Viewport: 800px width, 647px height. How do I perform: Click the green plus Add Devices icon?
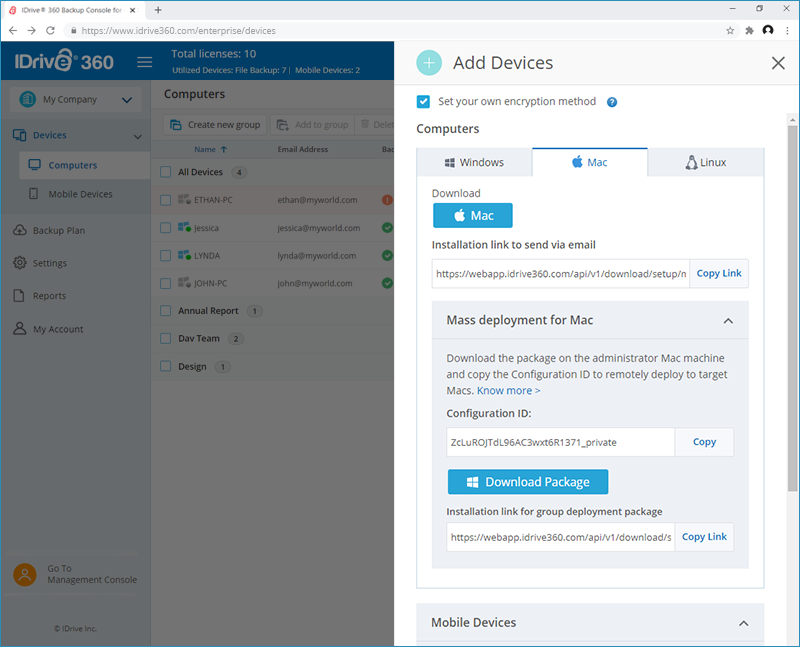click(x=429, y=63)
